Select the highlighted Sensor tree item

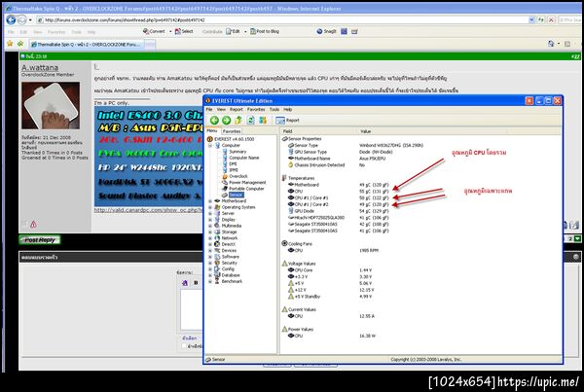pos(237,195)
